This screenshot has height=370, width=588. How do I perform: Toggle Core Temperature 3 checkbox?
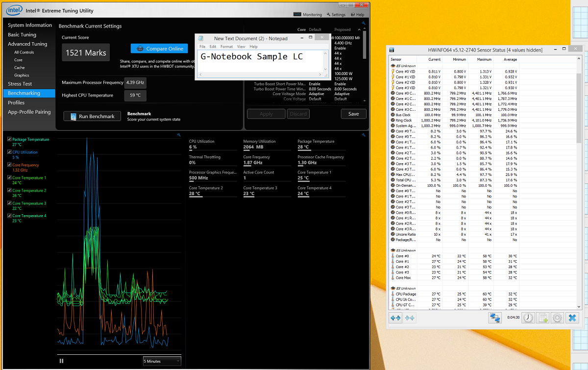pyautogui.click(x=9, y=203)
